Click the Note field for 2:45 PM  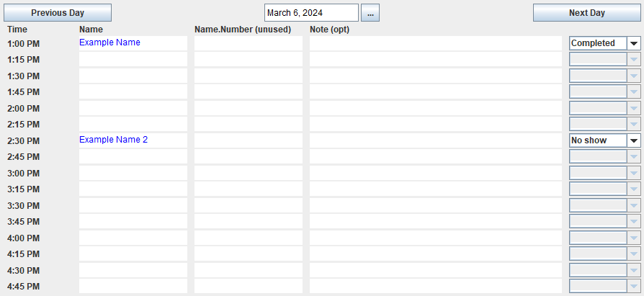pos(436,157)
